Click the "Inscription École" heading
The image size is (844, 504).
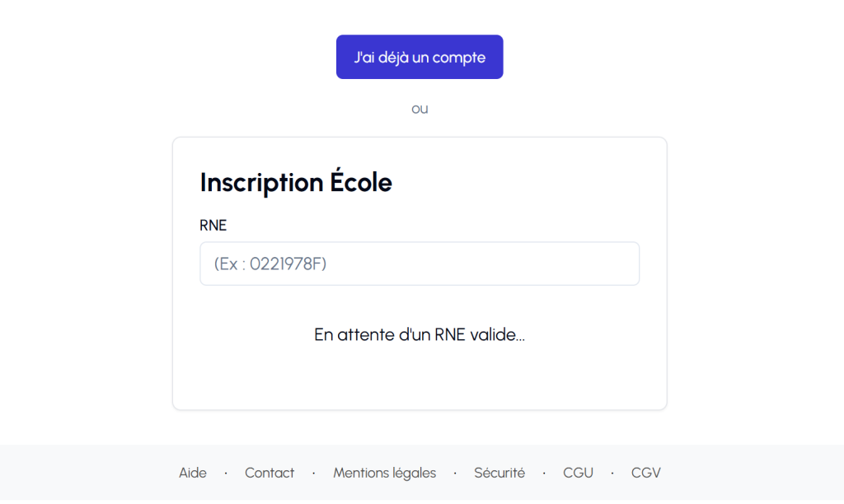(x=296, y=182)
